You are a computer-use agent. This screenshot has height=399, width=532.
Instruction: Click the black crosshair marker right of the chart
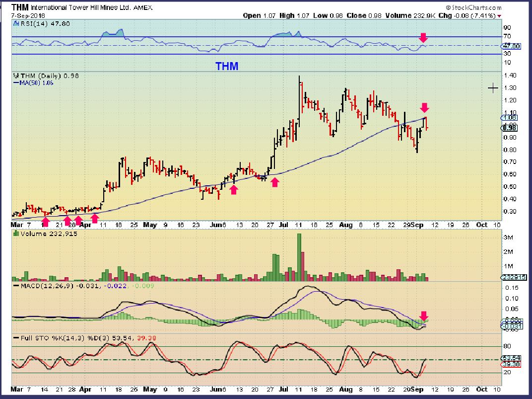493,88
